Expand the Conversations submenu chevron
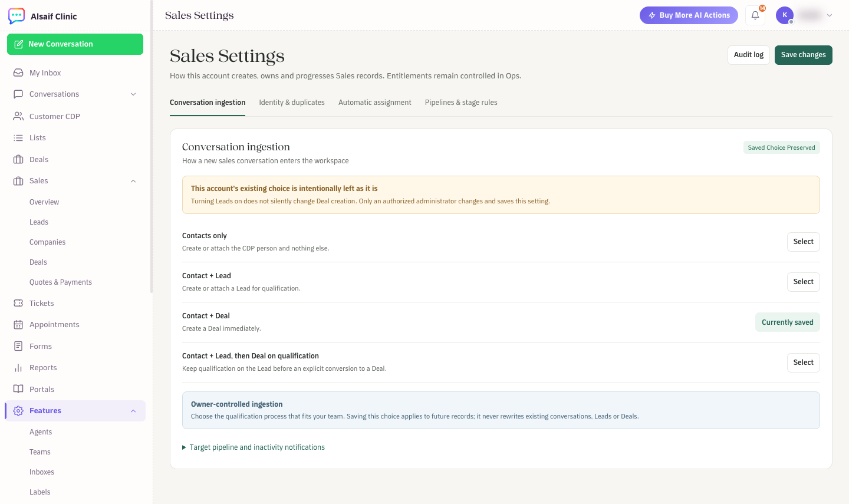This screenshot has width=849, height=504. [x=133, y=94]
